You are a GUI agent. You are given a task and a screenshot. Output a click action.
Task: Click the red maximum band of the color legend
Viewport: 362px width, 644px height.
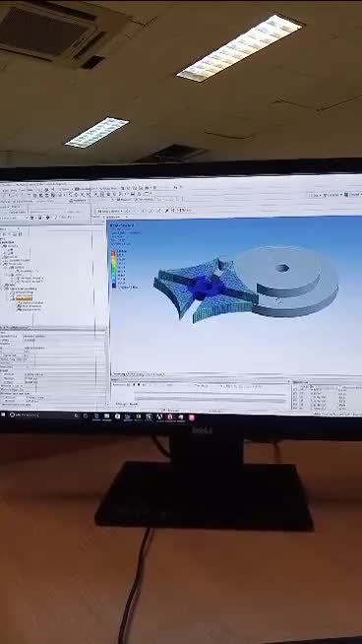point(114,252)
